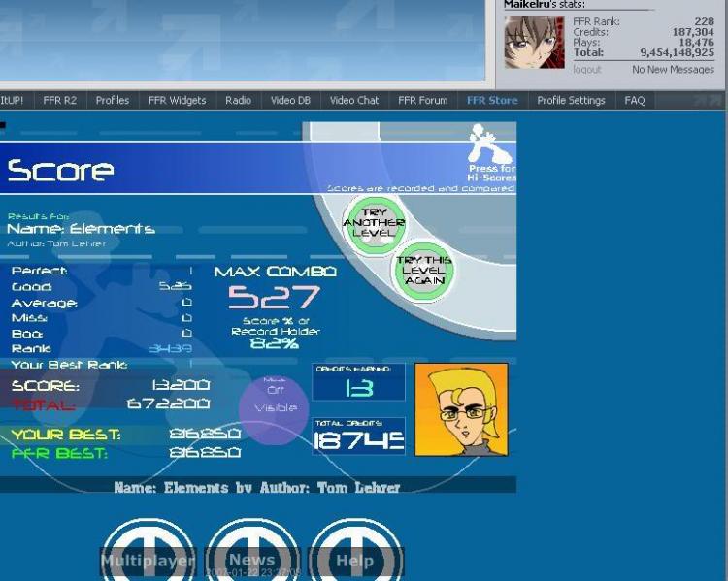The height and width of the screenshot is (581, 728).
Task: Click the No New Messages link
Action: pos(674,70)
